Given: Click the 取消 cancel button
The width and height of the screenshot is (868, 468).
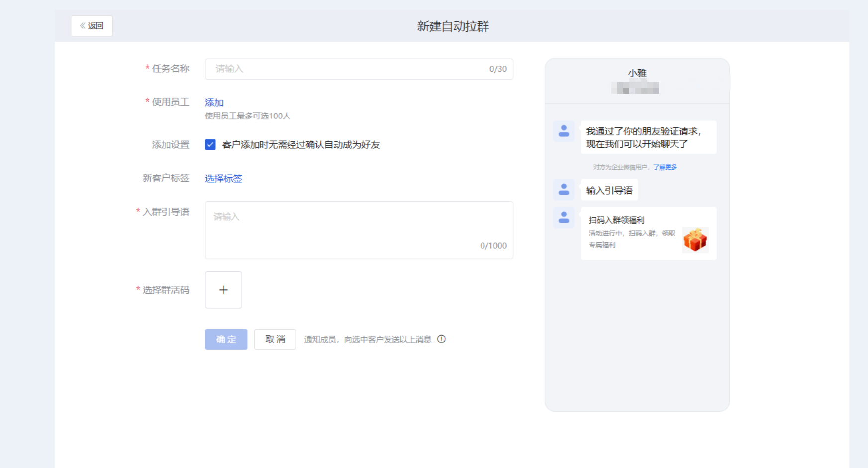Looking at the screenshot, I should (275, 339).
